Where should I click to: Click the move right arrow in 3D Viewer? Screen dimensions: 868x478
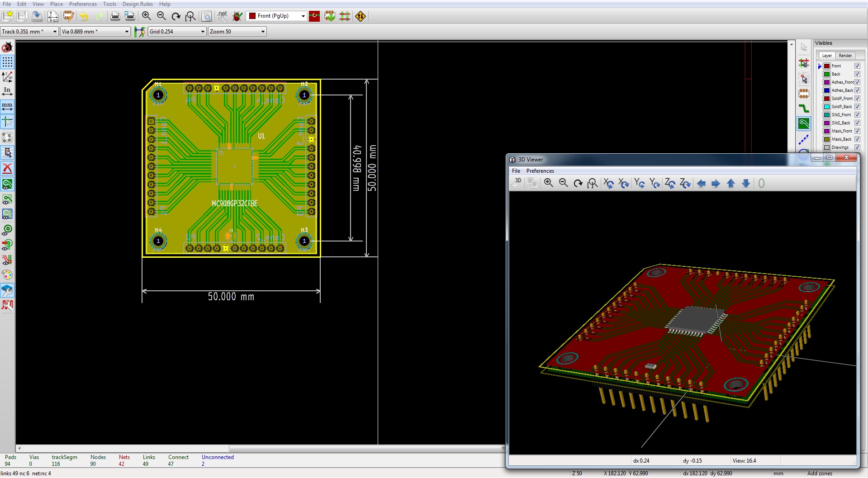[716, 183]
